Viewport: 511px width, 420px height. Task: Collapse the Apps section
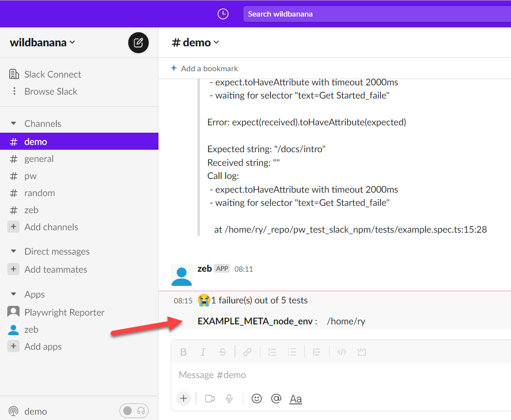coord(13,294)
